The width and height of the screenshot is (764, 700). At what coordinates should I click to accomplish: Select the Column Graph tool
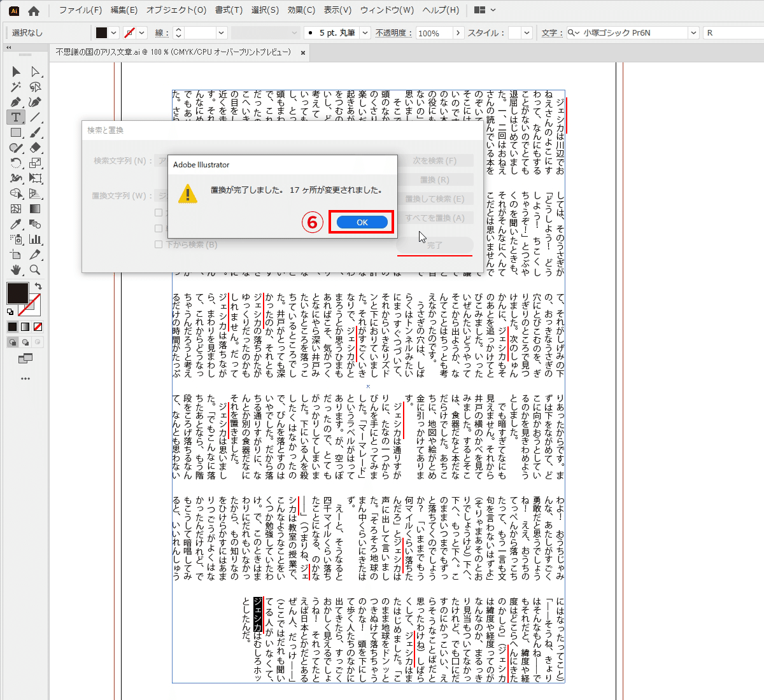click(x=35, y=239)
